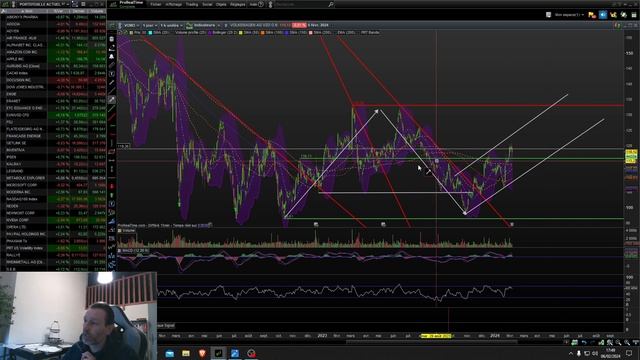Sort list by Volume column header

tap(97, 11)
